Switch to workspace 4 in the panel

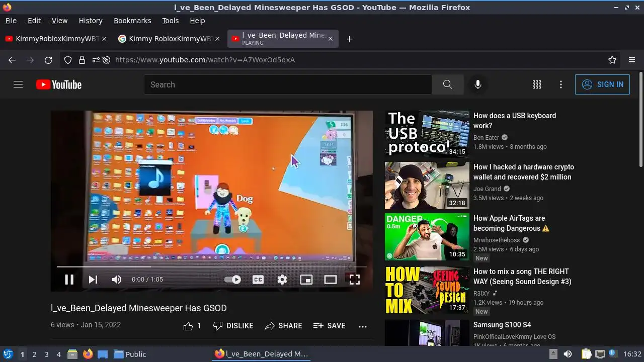(58, 354)
